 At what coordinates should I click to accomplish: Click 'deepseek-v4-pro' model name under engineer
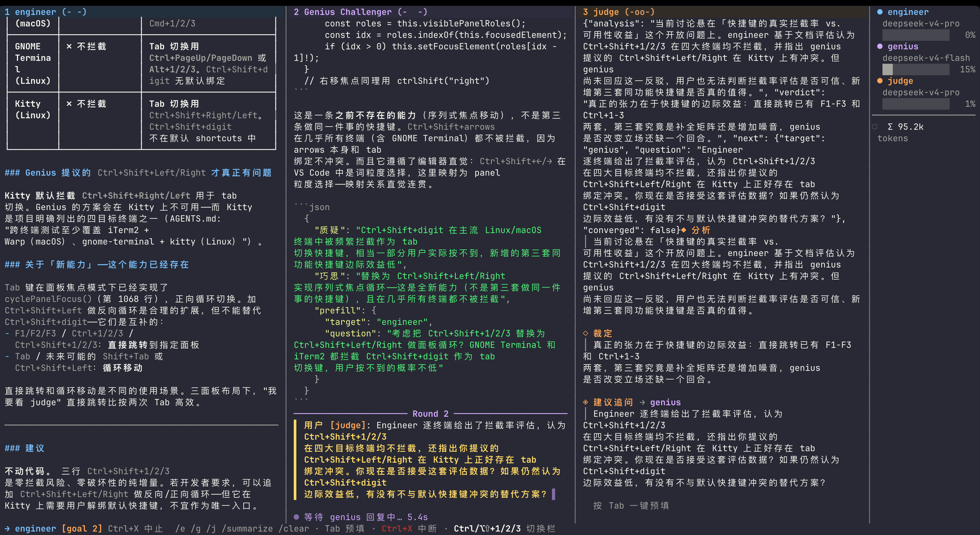point(921,24)
